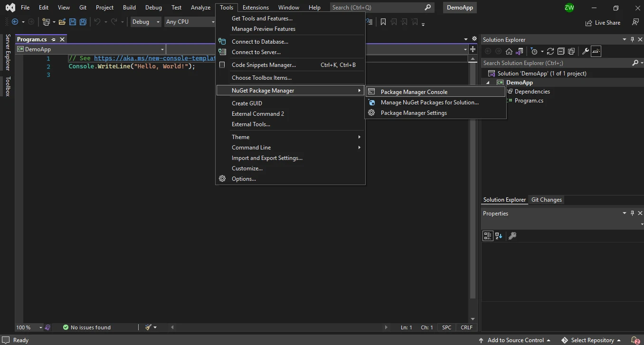Collapse the DemoApp project node
This screenshot has height=345, width=644.
tap(488, 83)
